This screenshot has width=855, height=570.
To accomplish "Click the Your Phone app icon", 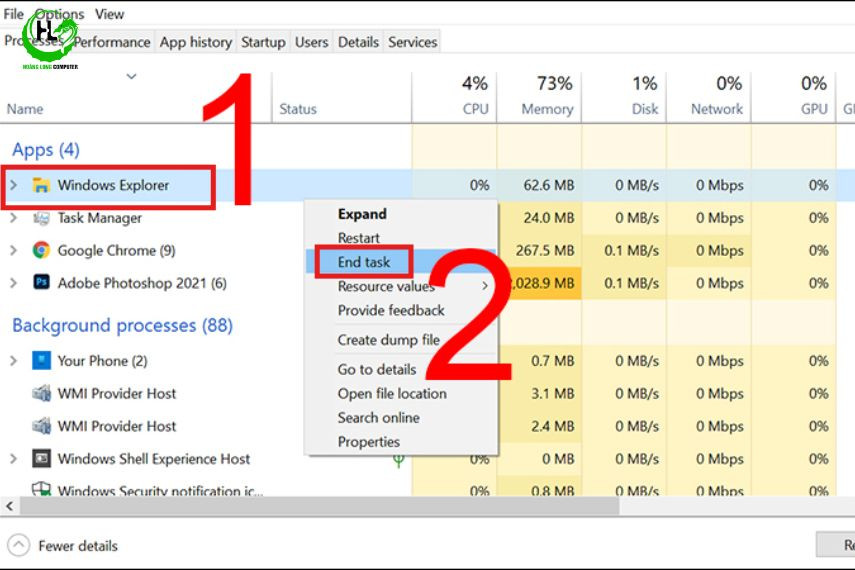I will [x=41, y=361].
